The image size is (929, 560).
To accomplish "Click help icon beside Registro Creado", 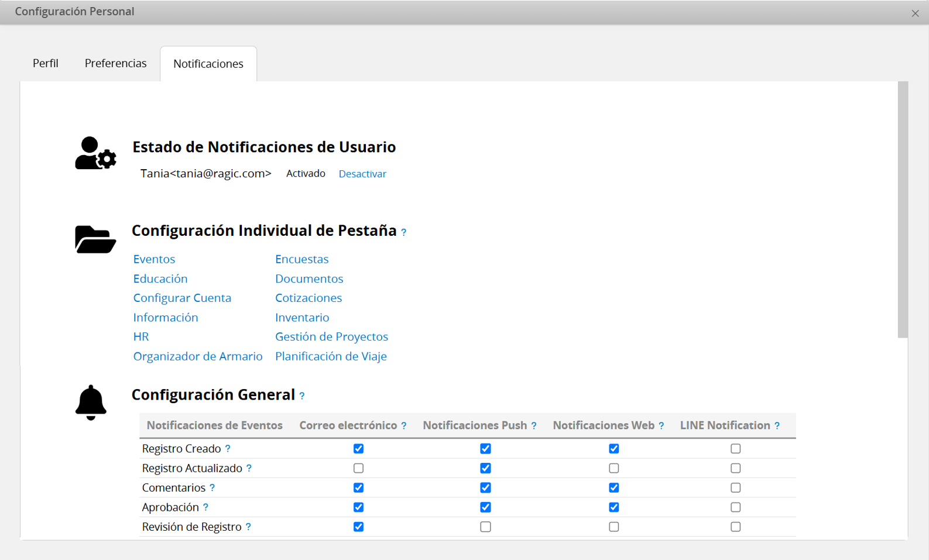I will [228, 449].
